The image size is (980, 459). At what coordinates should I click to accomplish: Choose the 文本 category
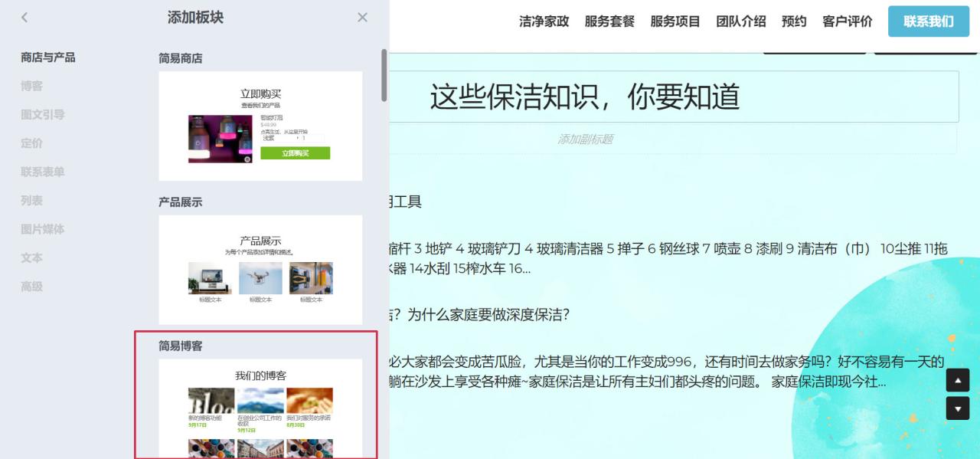(x=32, y=258)
